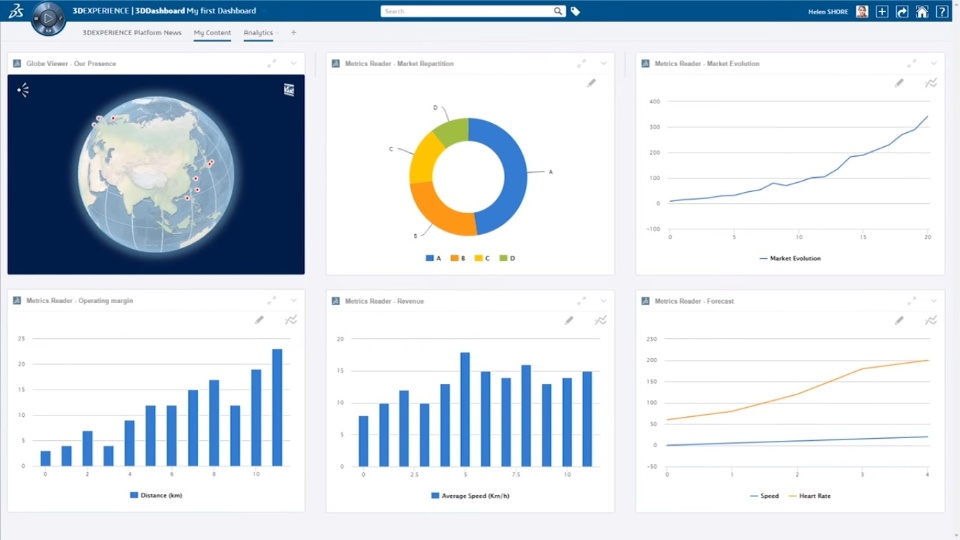Screen dimensions: 960x540
Task: Toggle the Speed series in Forecast legend
Action: [x=765, y=496]
